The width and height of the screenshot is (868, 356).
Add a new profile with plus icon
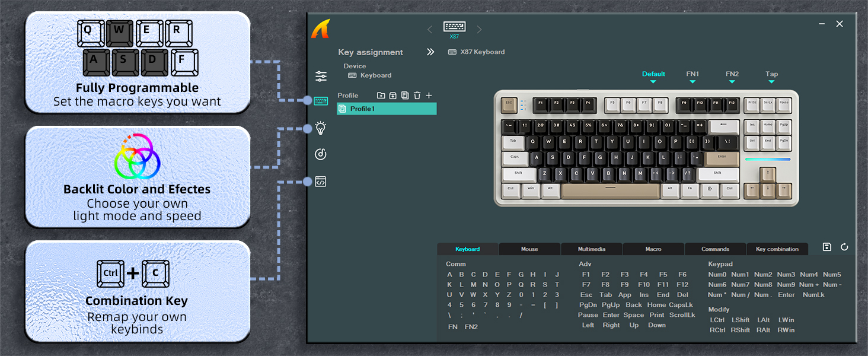coord(428,95)
